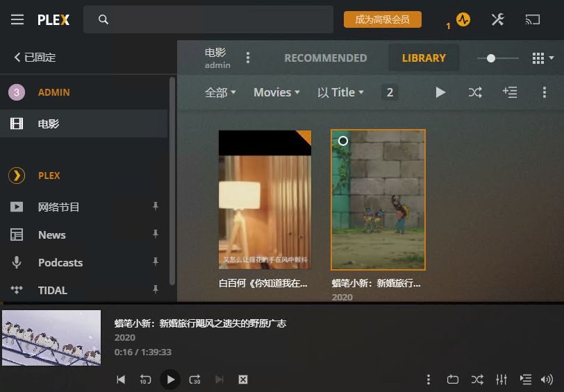
Task: Switch to the LIBRARY tab
Action: point(424,58)
